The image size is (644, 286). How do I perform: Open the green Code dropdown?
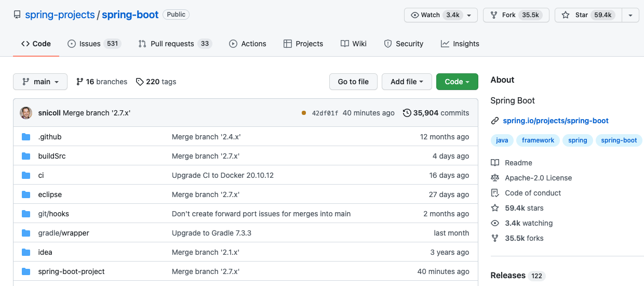coord(457,82)
